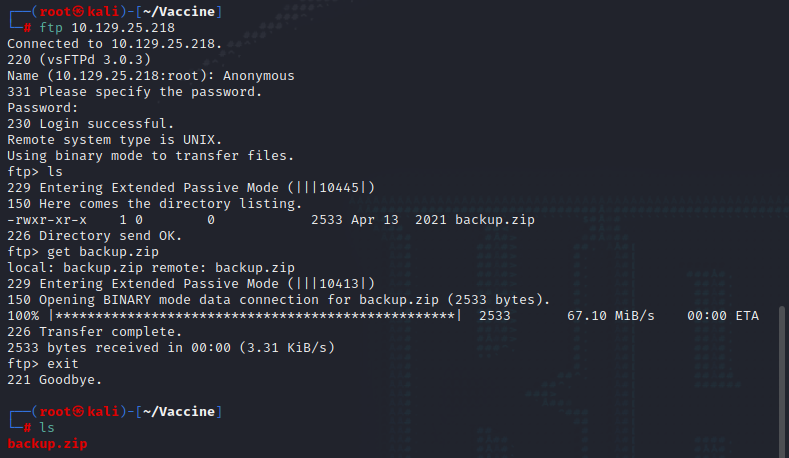The image size is (789, 458).
Task: Click the "221 Goodbye." message
Action: (54, 380)
